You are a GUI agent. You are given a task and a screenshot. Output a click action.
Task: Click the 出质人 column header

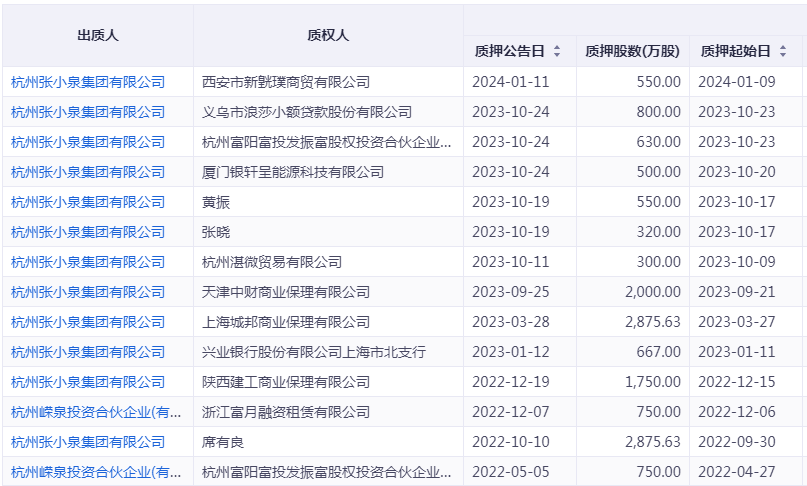click(x=98, y=35)
